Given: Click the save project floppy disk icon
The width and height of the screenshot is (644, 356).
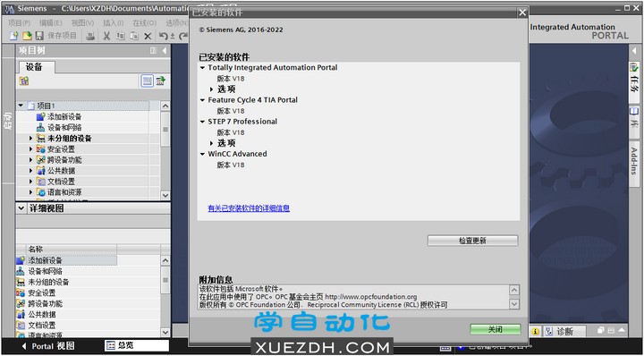Looking at the screenshot, I should pyautogui.click(x=39, y=36).
